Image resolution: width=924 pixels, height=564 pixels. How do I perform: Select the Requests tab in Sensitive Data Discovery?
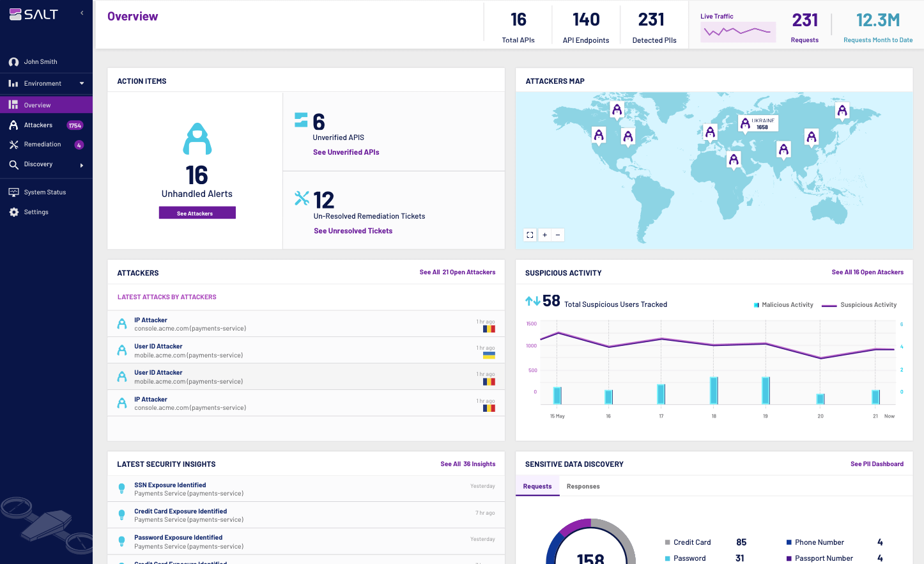pyautogui.click(x=537, y=486)
